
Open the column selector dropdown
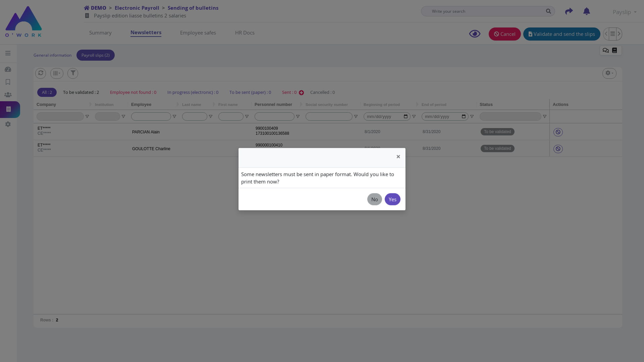[57, 73]
